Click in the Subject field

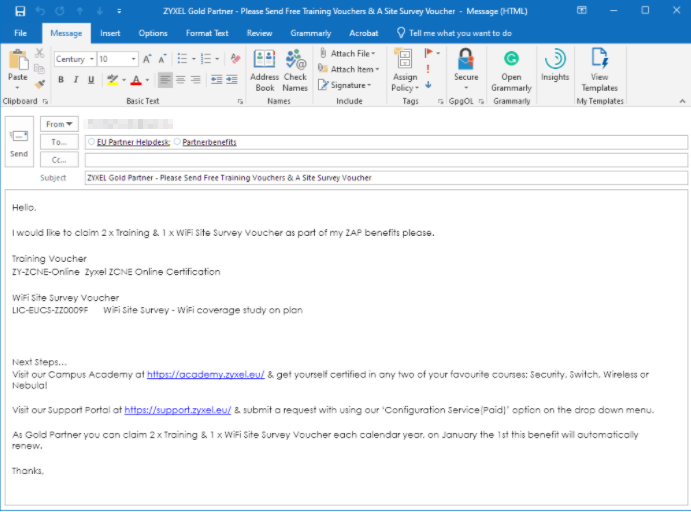coord(386,178)
